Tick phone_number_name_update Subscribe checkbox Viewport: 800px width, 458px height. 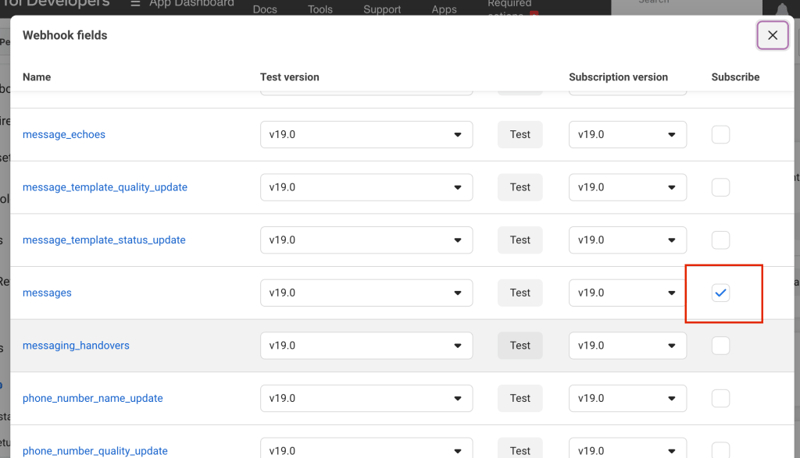pos(720,398)
